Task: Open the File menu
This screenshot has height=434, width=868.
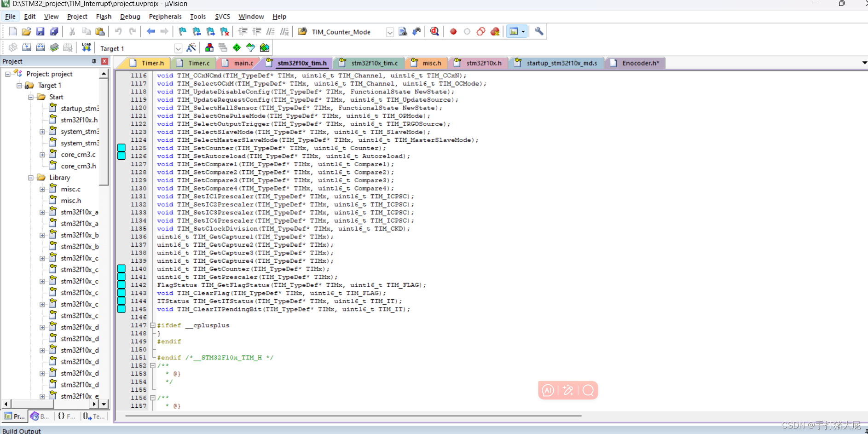Action: click(x=10, y=17)
